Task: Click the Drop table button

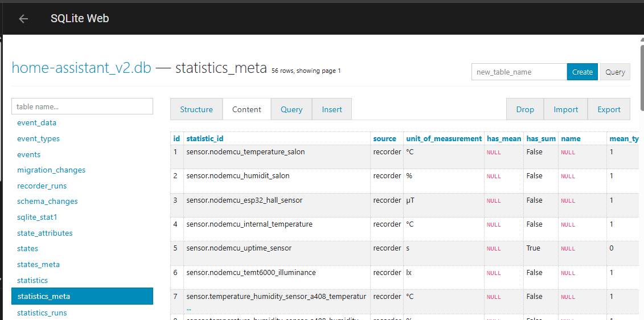Action: (525, 109)
